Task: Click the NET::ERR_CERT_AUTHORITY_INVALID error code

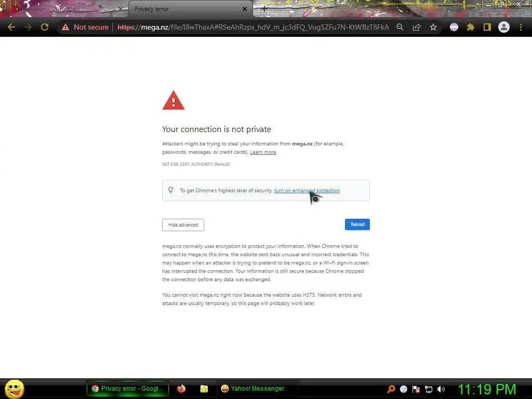Action: [196, 164]
